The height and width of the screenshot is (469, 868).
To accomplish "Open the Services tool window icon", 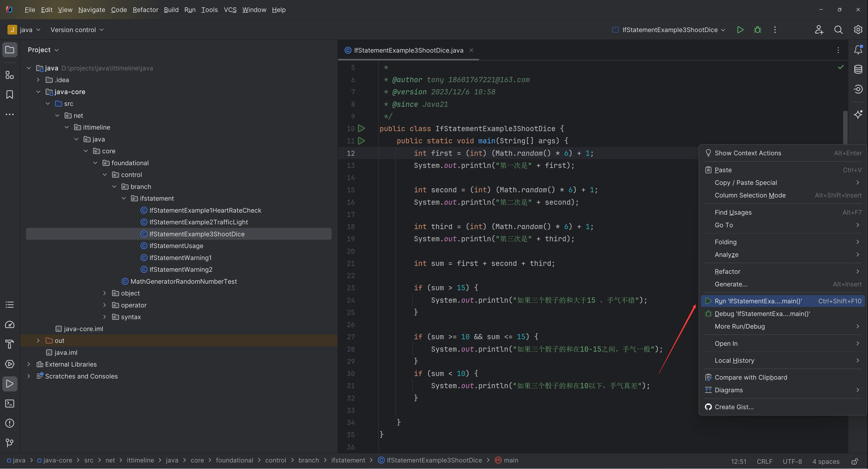I will (x=10, y=364).
